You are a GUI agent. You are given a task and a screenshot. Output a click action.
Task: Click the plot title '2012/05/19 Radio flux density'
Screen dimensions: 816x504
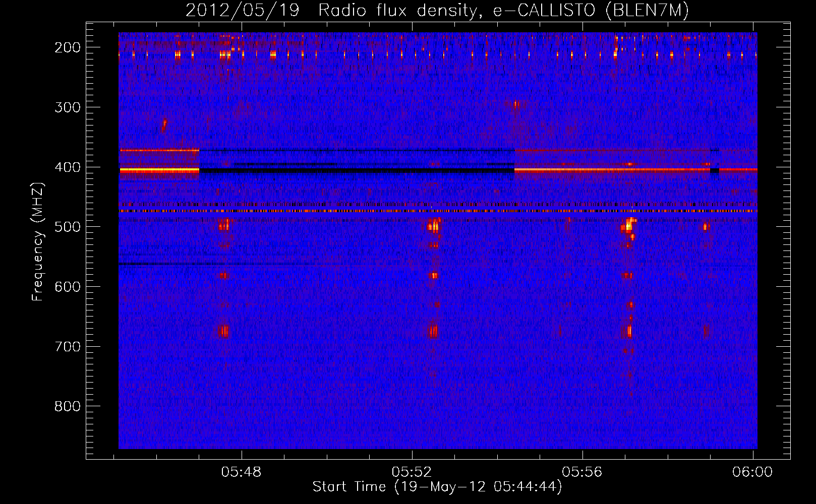(x=437, y=10)
